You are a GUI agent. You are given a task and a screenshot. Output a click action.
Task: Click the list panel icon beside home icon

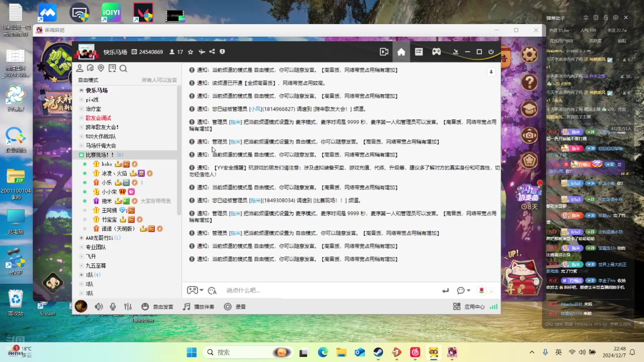419,52
